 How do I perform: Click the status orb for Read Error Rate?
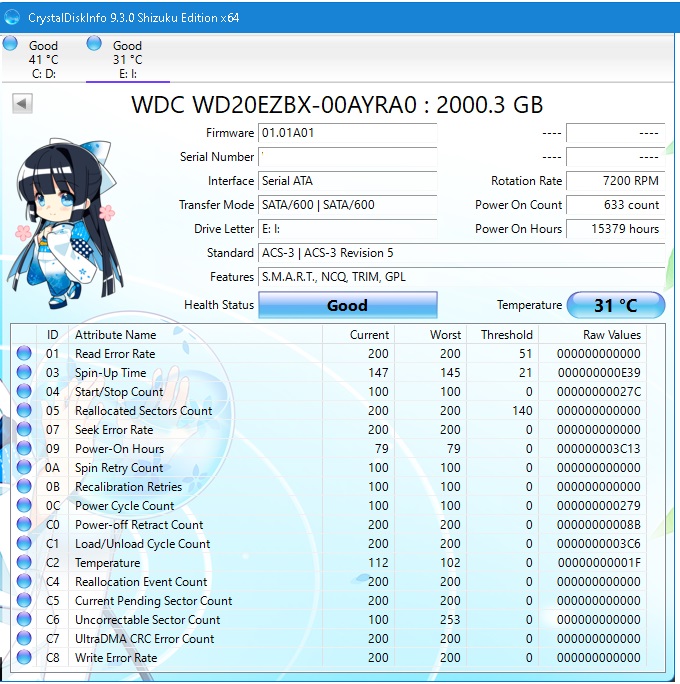tap(24, 353)
